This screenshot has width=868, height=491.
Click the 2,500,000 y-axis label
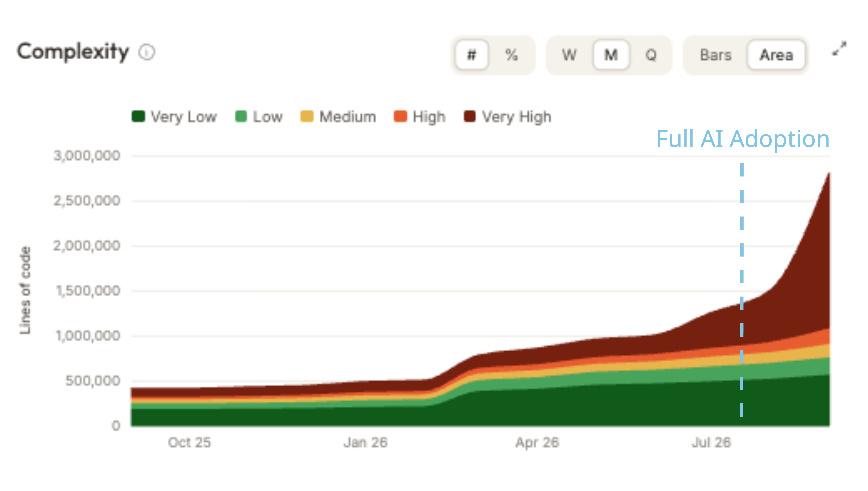(x=87, y=201)
